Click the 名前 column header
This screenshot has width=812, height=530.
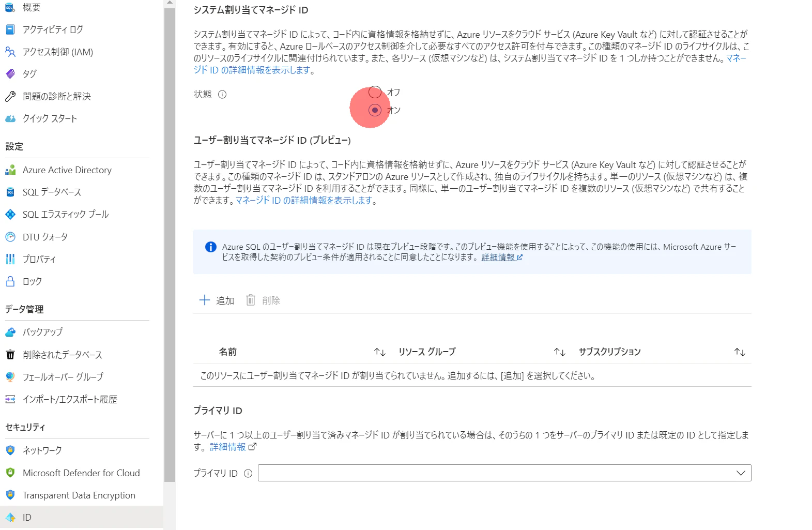point(228,352)
